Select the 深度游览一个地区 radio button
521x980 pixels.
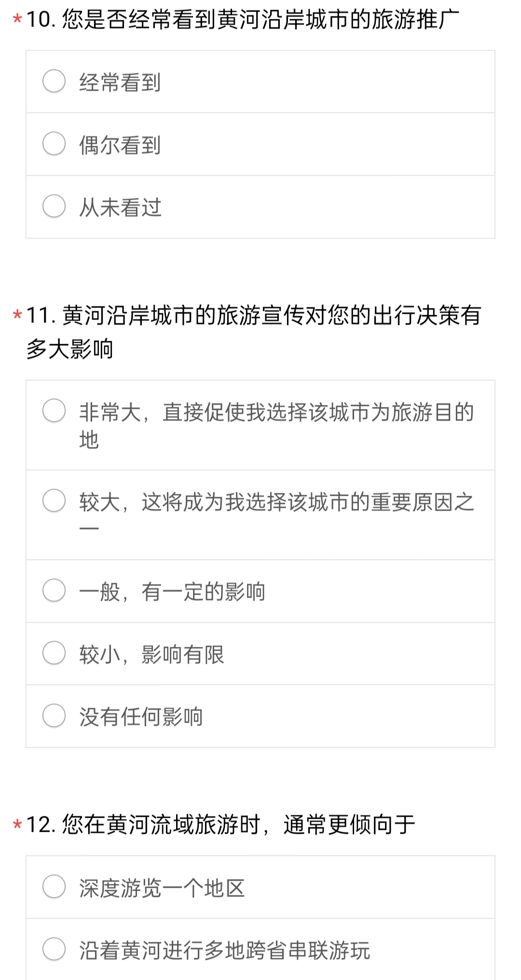(x=54, y=887)
